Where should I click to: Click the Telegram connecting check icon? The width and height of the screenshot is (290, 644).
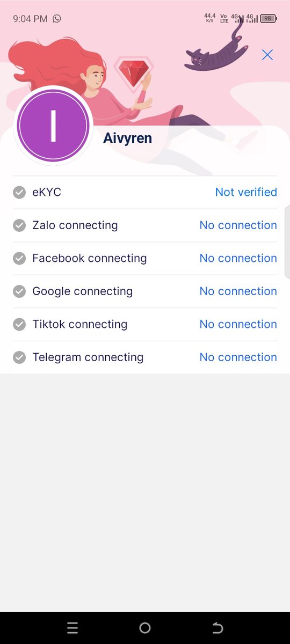point(19,357)
